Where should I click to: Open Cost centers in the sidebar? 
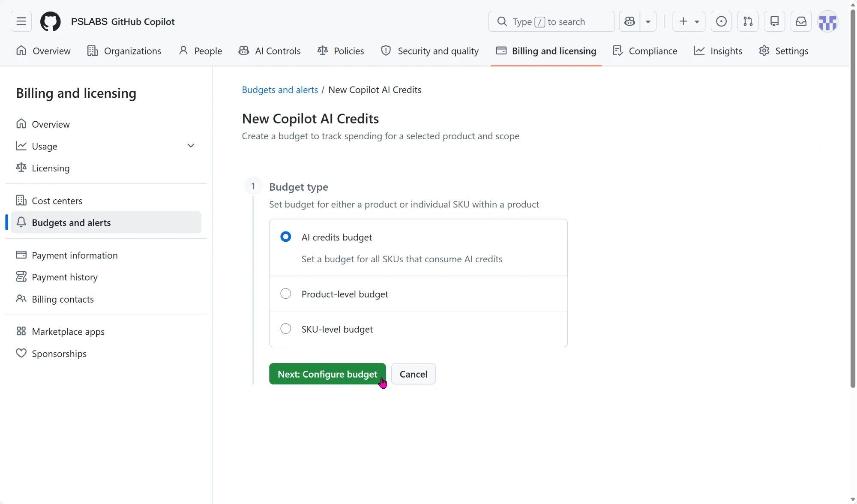click(x=106, y=201)
